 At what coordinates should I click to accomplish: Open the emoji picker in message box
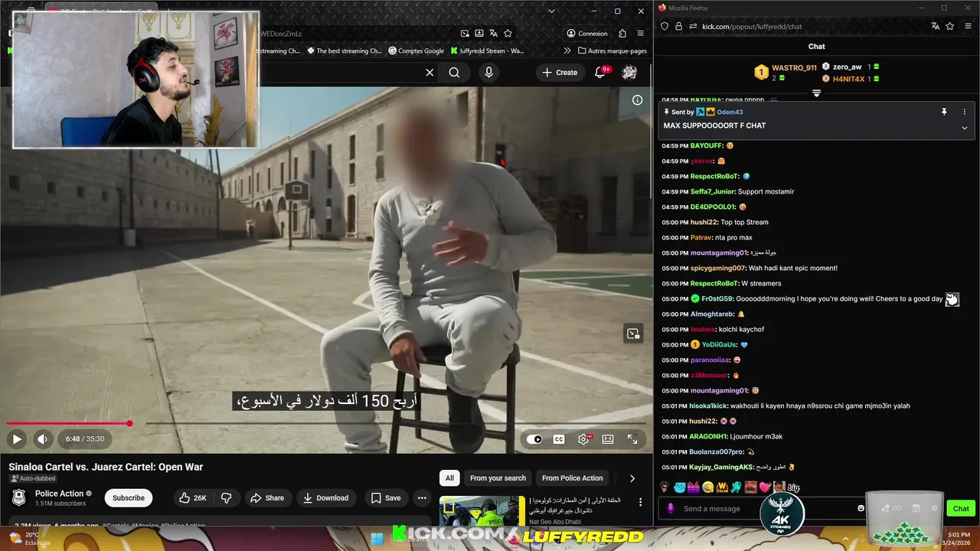861,508
